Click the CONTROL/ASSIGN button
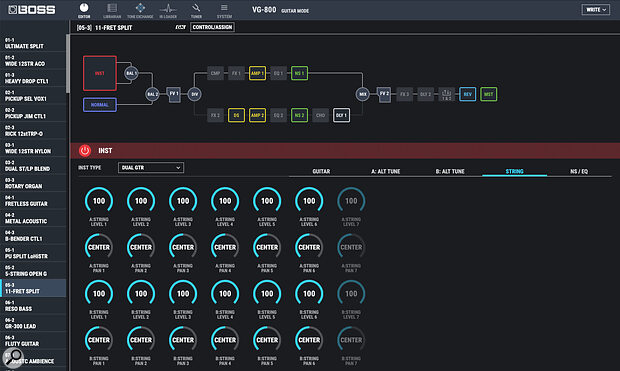Screen dimensions: 620x371 (x=212, y=27)
